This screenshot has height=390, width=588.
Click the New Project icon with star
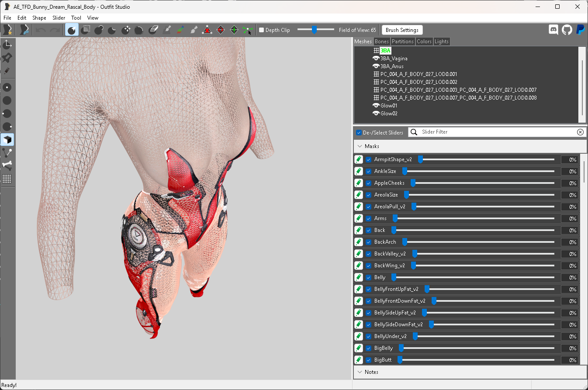click(x=7, y=30)
